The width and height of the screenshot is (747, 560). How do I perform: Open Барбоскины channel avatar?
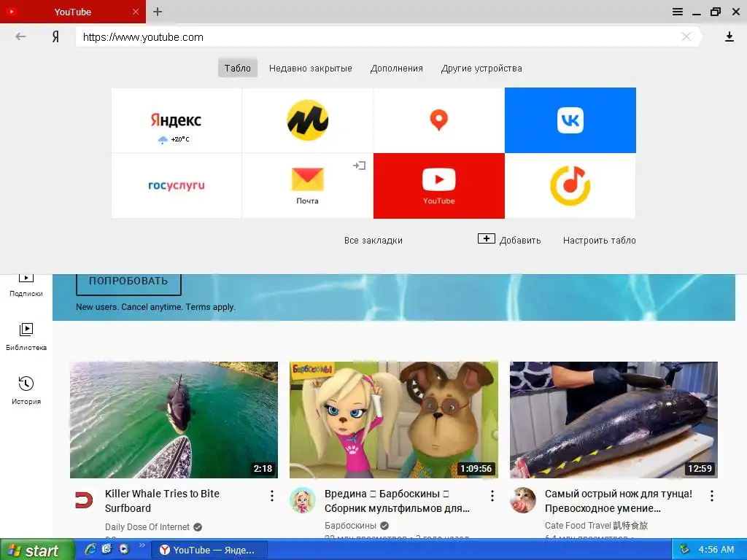(x=303, y=500)
